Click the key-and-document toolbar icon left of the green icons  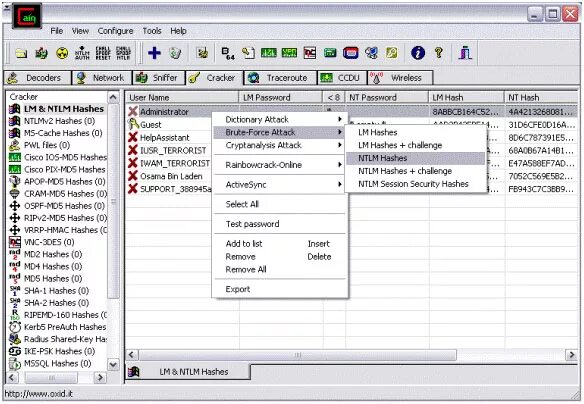248,53
